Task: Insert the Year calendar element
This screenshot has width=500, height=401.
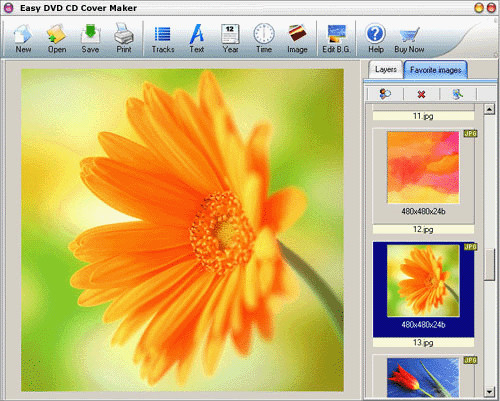Action: point(230,38)
